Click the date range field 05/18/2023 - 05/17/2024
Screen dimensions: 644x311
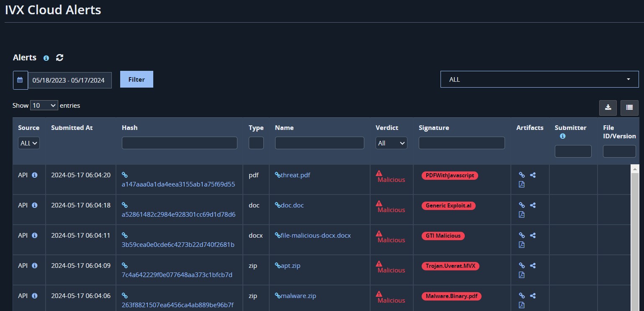(70, 80)
